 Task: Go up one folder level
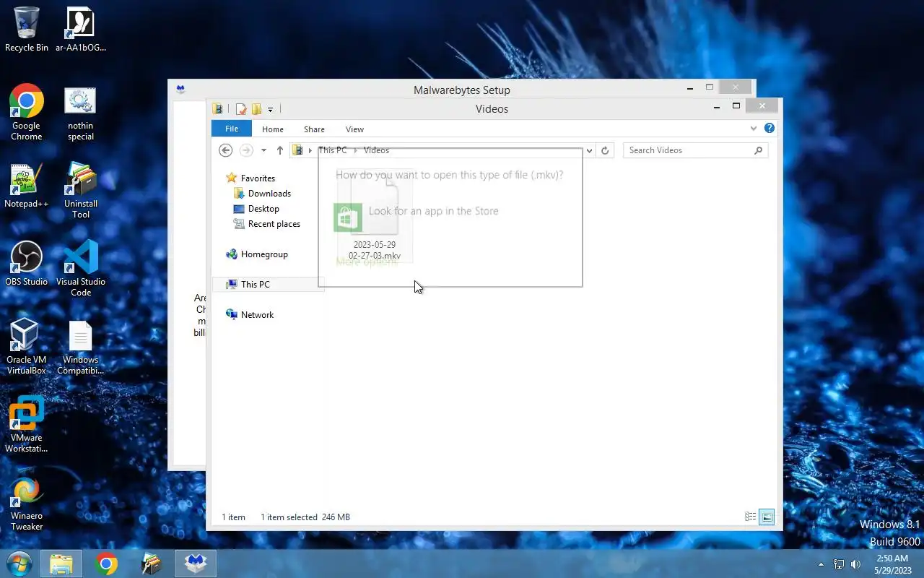(x=280, y=150)
